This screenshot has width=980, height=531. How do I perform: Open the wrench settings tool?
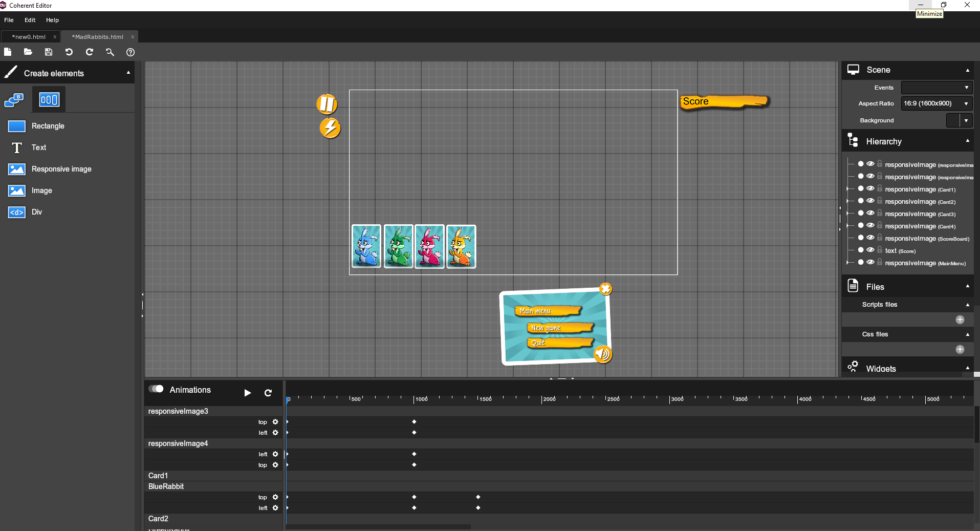click(x=110, y=52)
